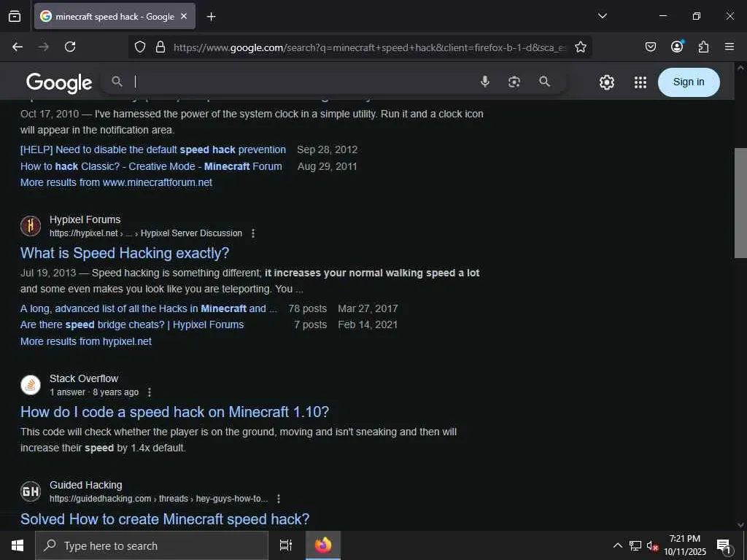Open tracking protection shield icon

(x=139, y=47)
